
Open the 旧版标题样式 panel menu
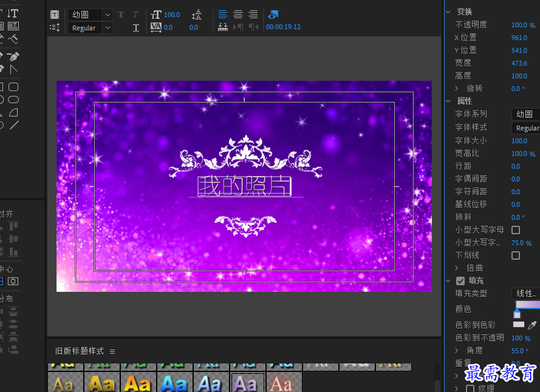tap(112, 351)
